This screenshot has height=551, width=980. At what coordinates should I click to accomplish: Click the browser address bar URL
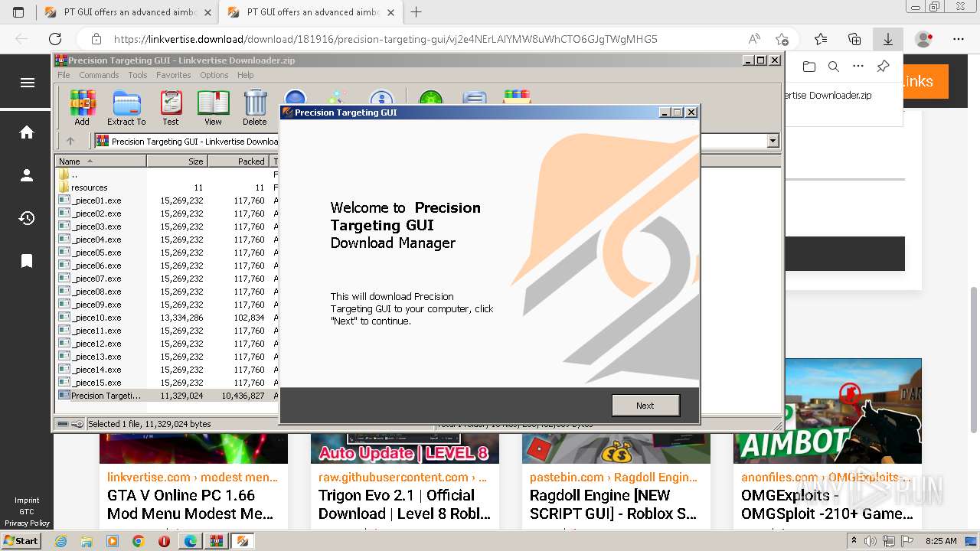point(386,39)
